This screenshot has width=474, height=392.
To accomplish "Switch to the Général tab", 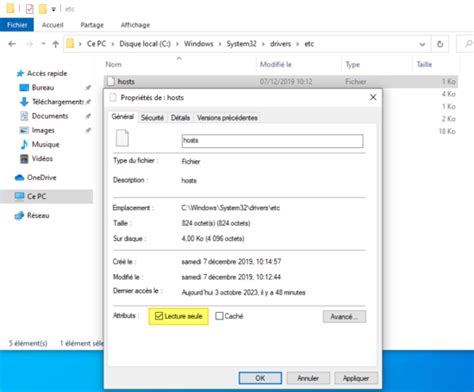I will 123,117.
